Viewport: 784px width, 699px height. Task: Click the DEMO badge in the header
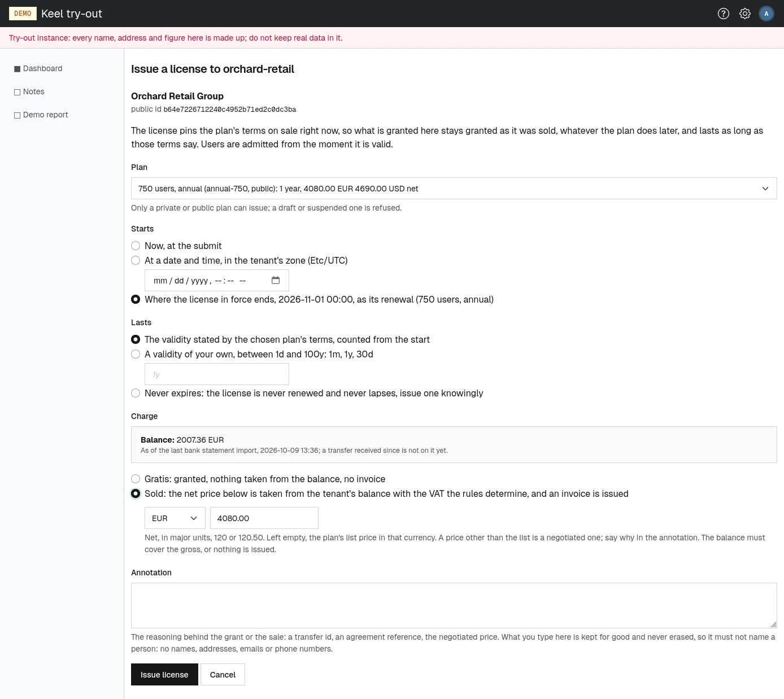23,14
